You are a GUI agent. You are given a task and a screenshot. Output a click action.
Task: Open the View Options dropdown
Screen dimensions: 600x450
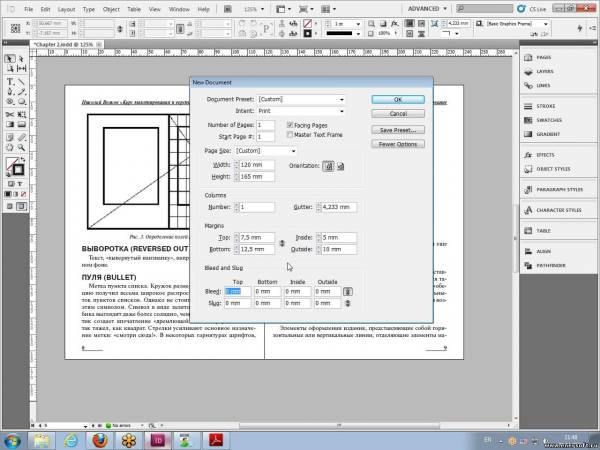(x=284, y=9)
